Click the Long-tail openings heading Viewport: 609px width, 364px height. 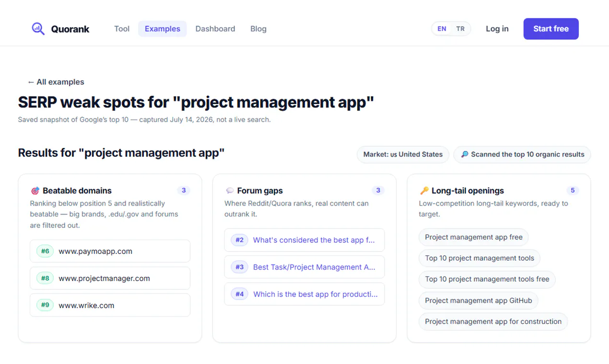pyautogui.click(x=468, y=191)
